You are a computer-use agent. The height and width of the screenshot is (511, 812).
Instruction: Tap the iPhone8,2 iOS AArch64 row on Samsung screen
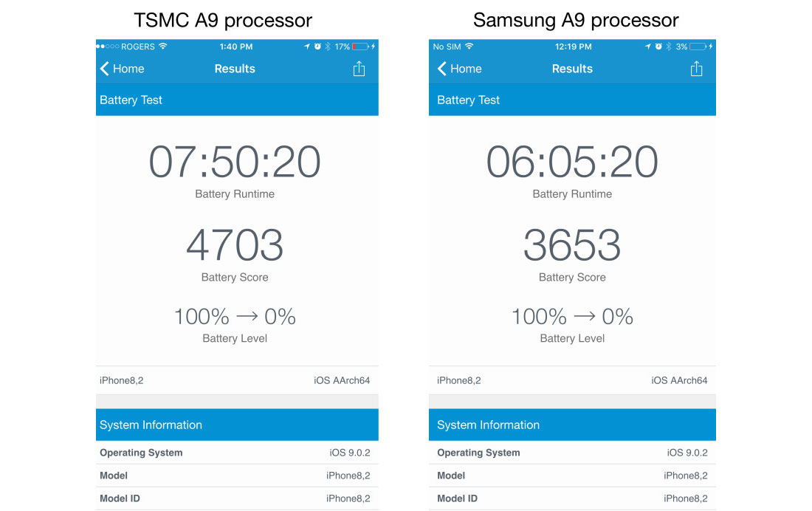pyautogui.click(x=572, y=380)
